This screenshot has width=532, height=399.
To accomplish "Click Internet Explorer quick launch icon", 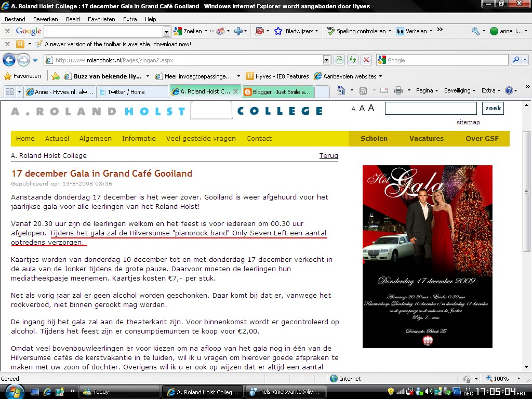I will click(x=47, y=392).
